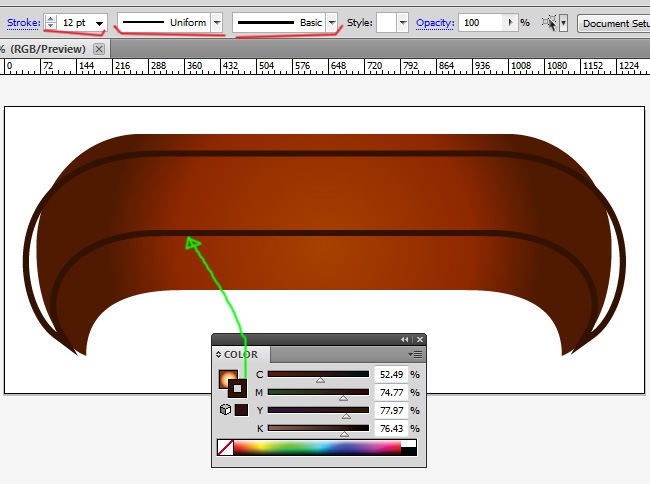Click the out-of-gamut cube warning icon
The image size is (650, 484).
(x=225, y=409)
